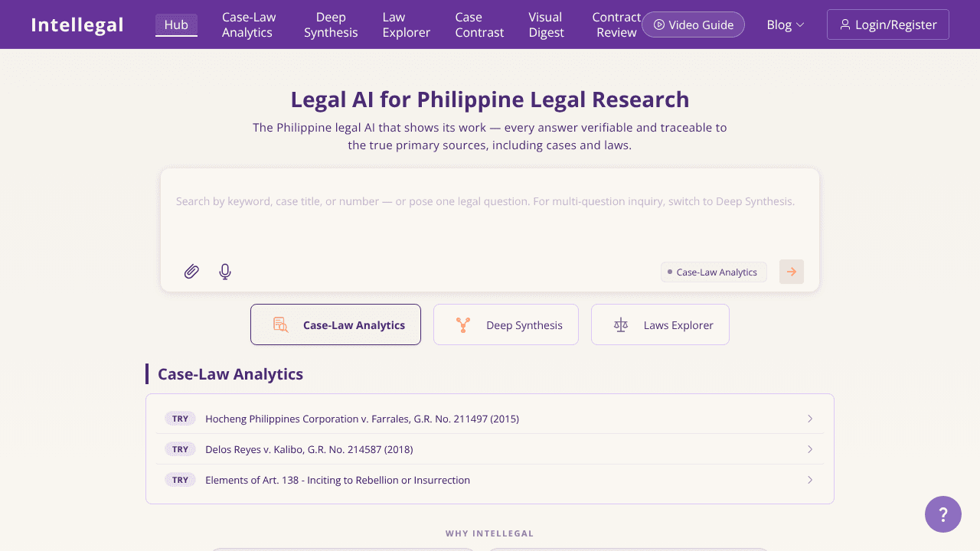This screenshot has width=980, height=551.
Task: Go to Case-Law Analytics in top navigation
Action: (x=249, y=24)
